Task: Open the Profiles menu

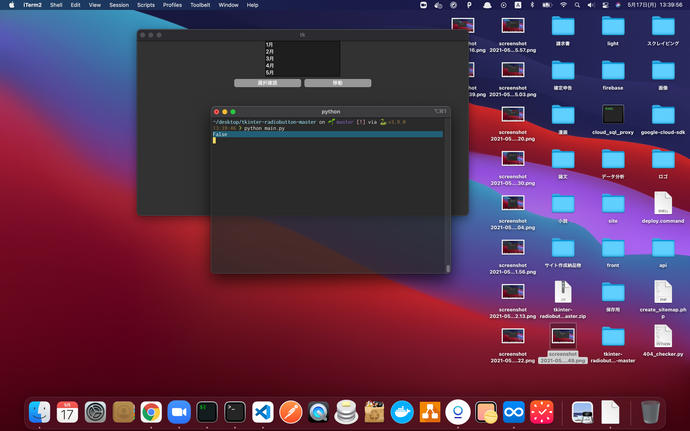Action: tap(172, 5)
